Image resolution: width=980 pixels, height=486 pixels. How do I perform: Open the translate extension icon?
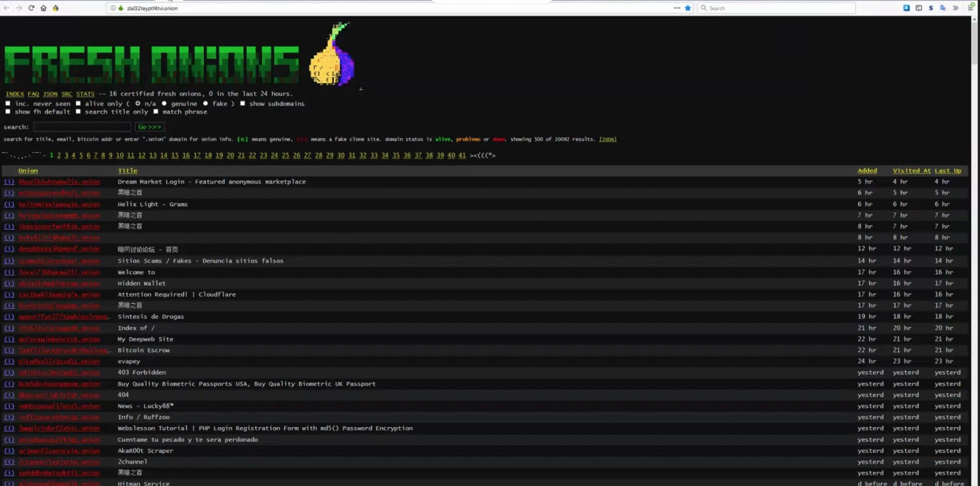(x=943, y=8)
